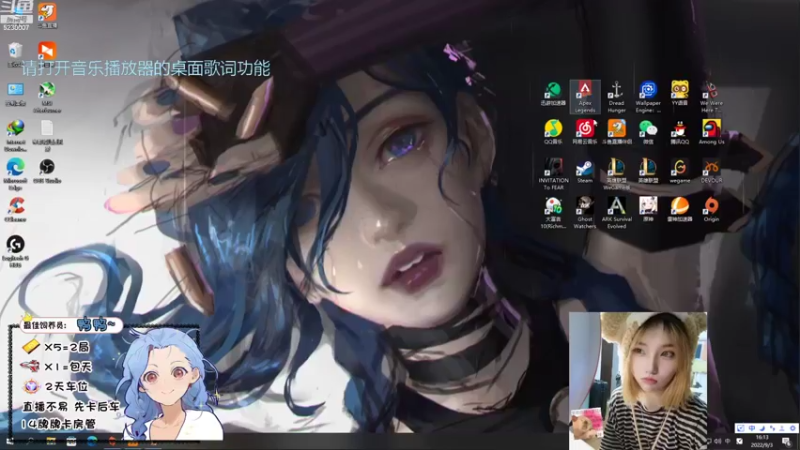
Task: Open the Ghost Watchers shortcut
Action: click(585, 213)
